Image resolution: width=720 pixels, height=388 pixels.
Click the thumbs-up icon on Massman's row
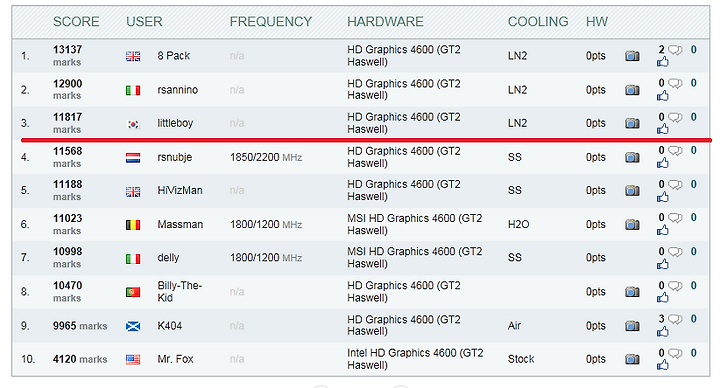(x=663, y=230)
